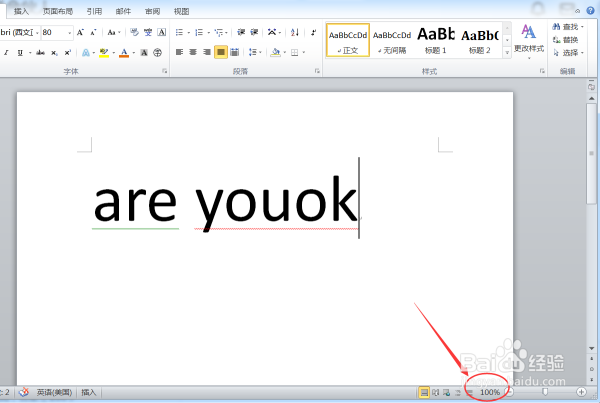The width and height of the screenshot is (600, 403).
Task: Expand font color dropdown arrow
Action: click(134, 53)
